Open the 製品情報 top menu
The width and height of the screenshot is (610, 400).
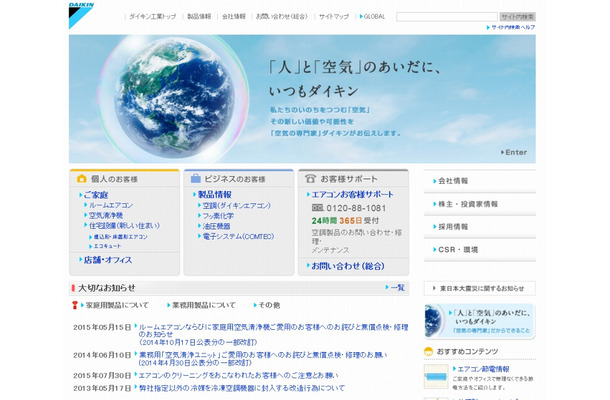(199, 16)
